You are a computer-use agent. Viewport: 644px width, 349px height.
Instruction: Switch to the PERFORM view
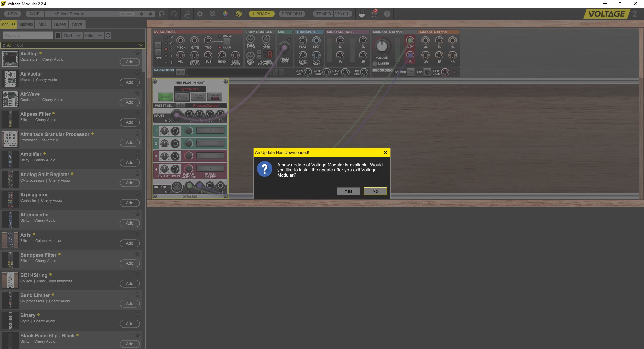pos(292,14)
